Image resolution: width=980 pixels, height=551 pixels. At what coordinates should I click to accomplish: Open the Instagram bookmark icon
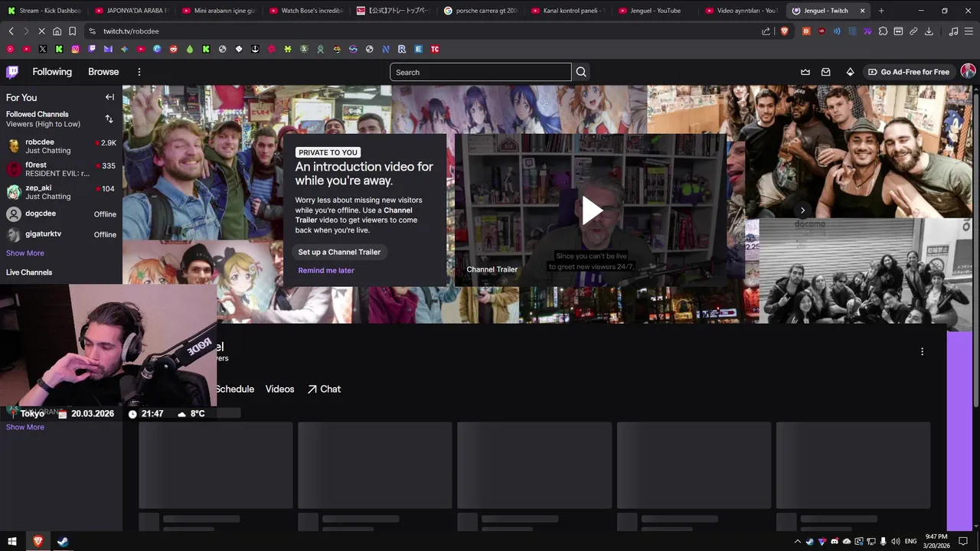pyautogui.click(x=75, y=49)
